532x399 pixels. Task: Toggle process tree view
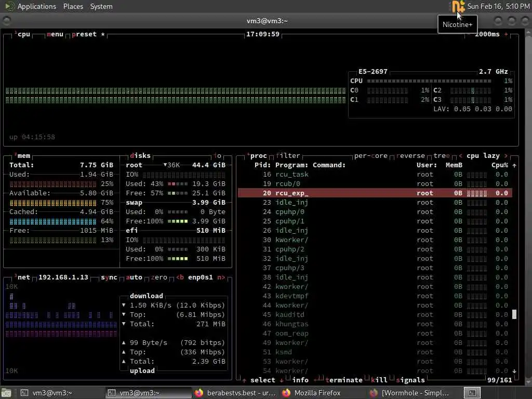[x=442, y=156]
